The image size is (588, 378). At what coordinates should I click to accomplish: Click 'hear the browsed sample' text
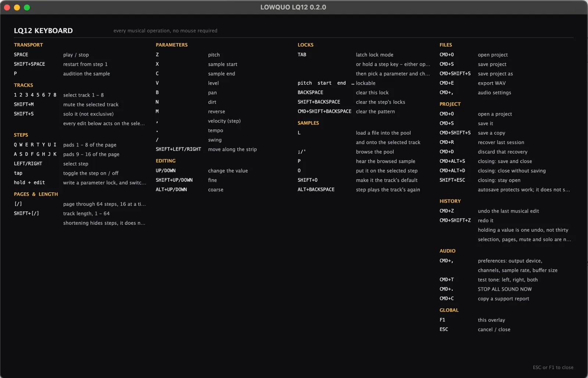point(386,161)
